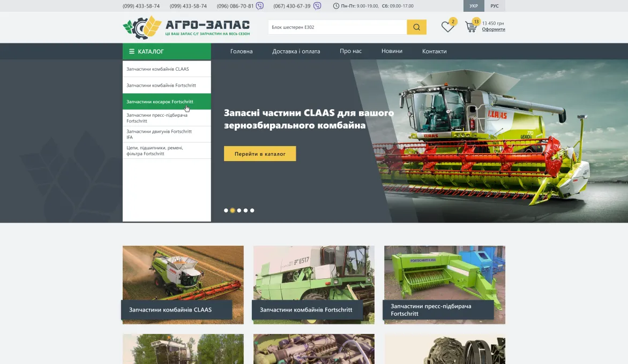The width and height of the screenshot is (628, 364).
Task: Click Viber icon next to (096) 086-70-81
Action: [260, 5]
